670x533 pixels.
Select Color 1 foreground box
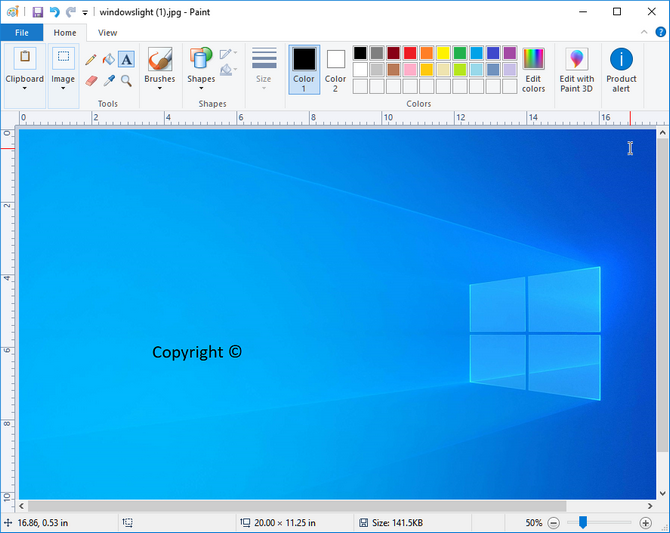pos(304,70)
